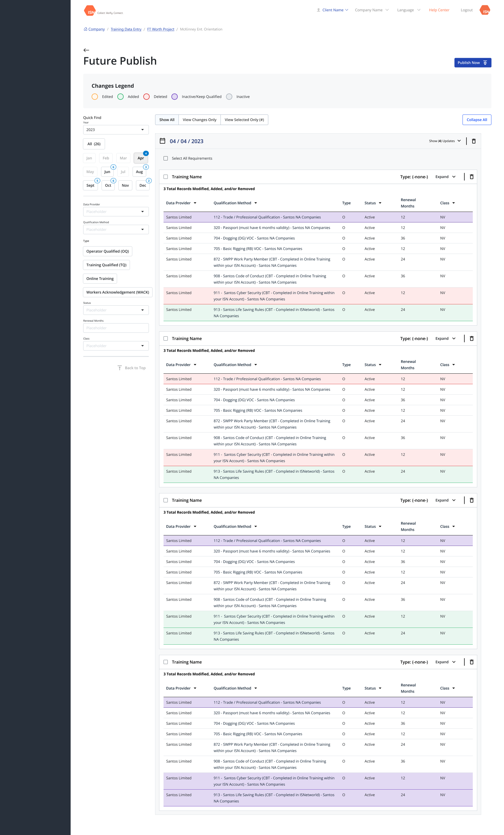This screenshot has height=835, width=504.
Task: Click the purple Inactive/Keep Qualified legend circle
Action: (175, 97)
